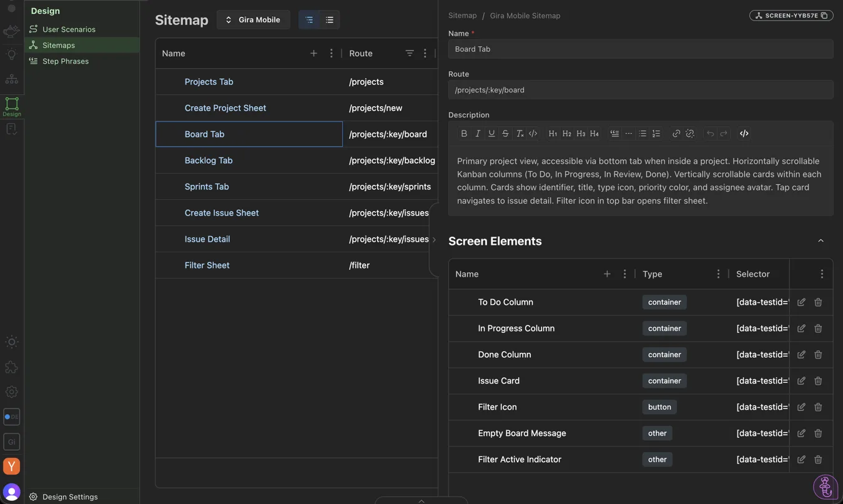The width and height of the screenshot is (843, 504).
Task: Apply underline formatting in Description editor
Action: click(491, 134)
